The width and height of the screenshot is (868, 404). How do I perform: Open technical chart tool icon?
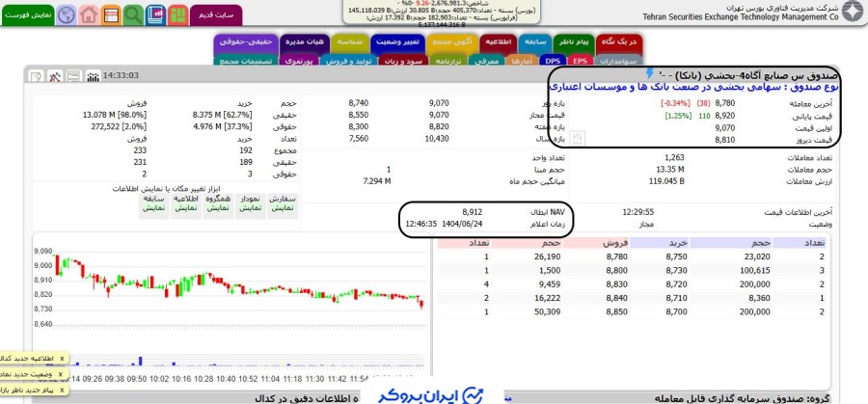tap(54, 76)
